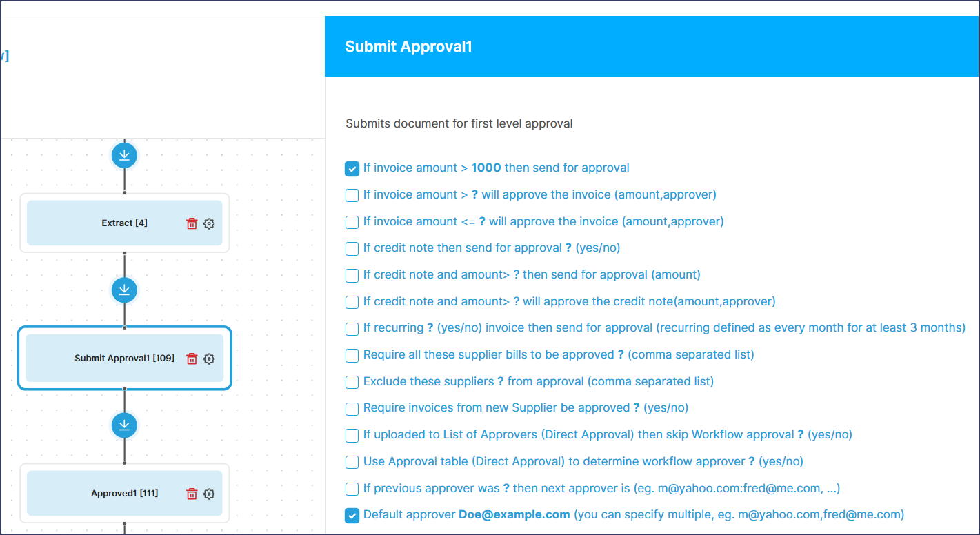
Task: Select the Submit Approval1 [109] node
Action: click(125, 359)
